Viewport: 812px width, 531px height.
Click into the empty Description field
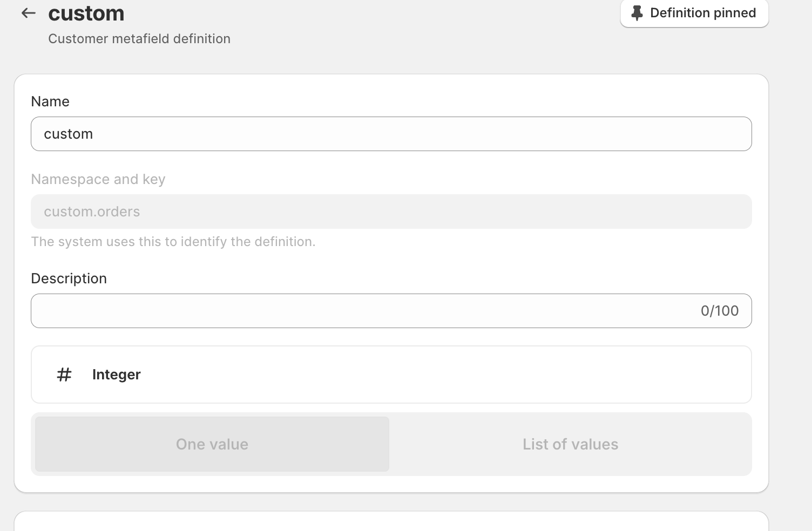tap(362, 311)
